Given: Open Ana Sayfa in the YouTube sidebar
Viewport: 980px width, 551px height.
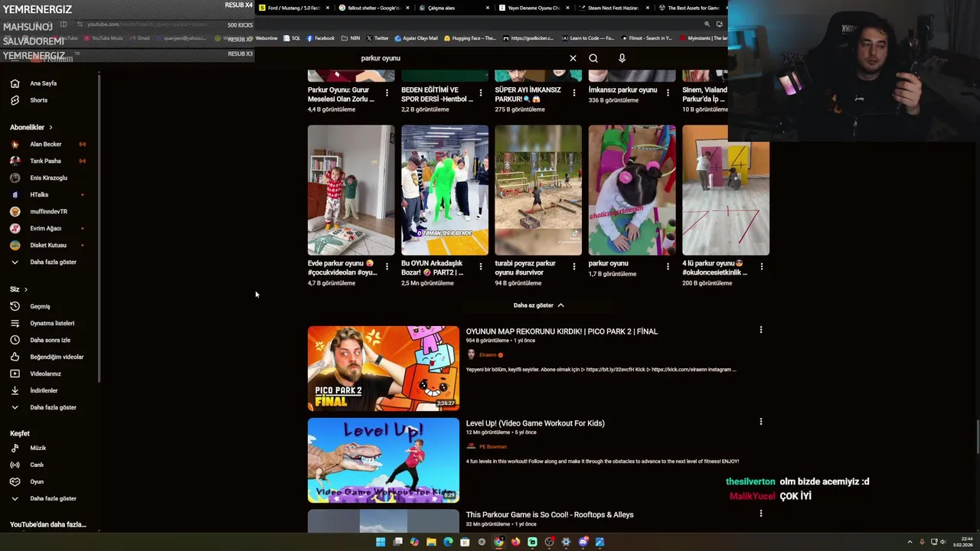Looking at the screenshot, I should [44, 83].
